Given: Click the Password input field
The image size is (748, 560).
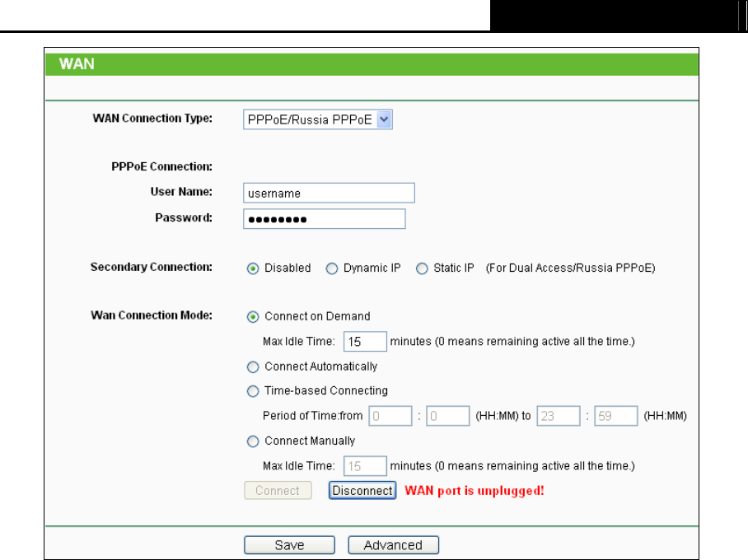Looking at the screenshot, I should (x=325, y=219).
